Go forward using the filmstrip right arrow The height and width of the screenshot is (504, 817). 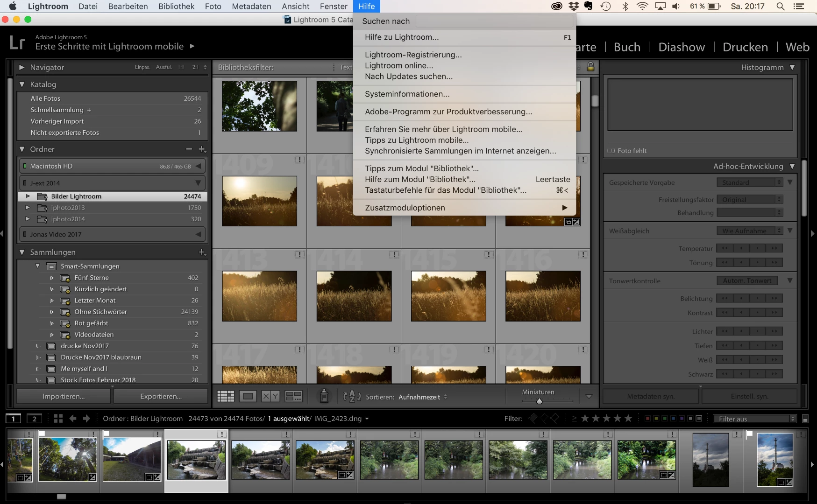tap(86, 419)
